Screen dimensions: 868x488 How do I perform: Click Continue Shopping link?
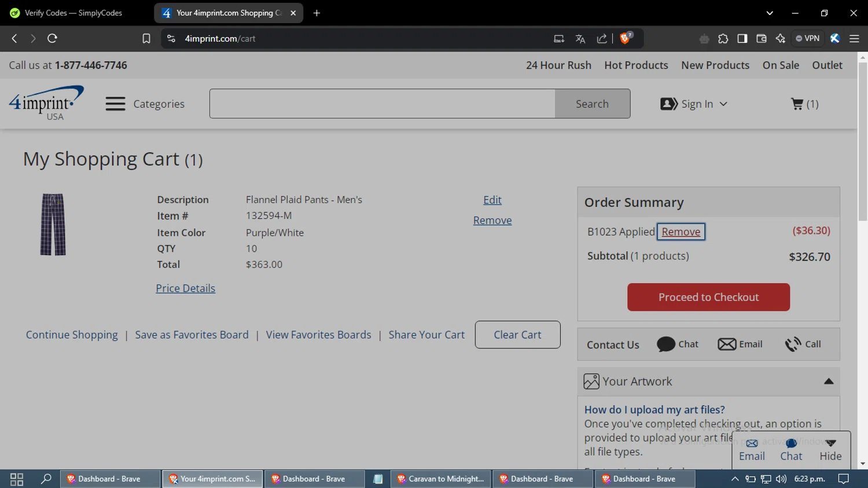[x=72, y=335]
